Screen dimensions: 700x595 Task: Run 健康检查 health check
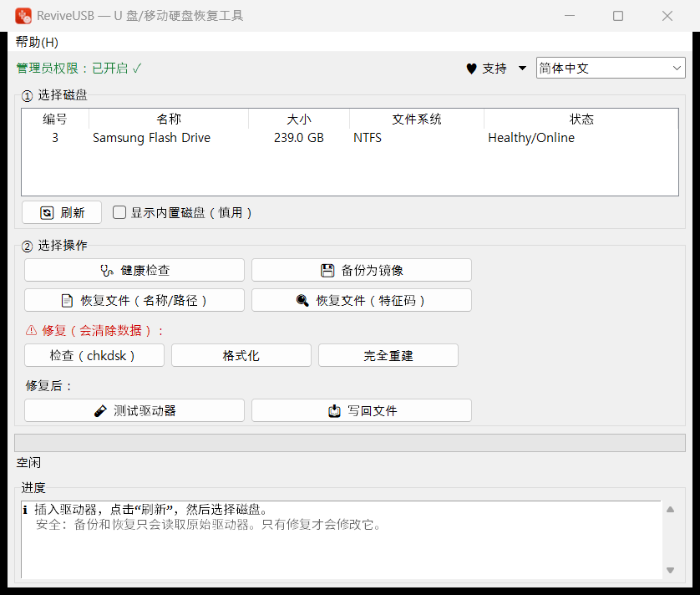click(x=134, y=270)
